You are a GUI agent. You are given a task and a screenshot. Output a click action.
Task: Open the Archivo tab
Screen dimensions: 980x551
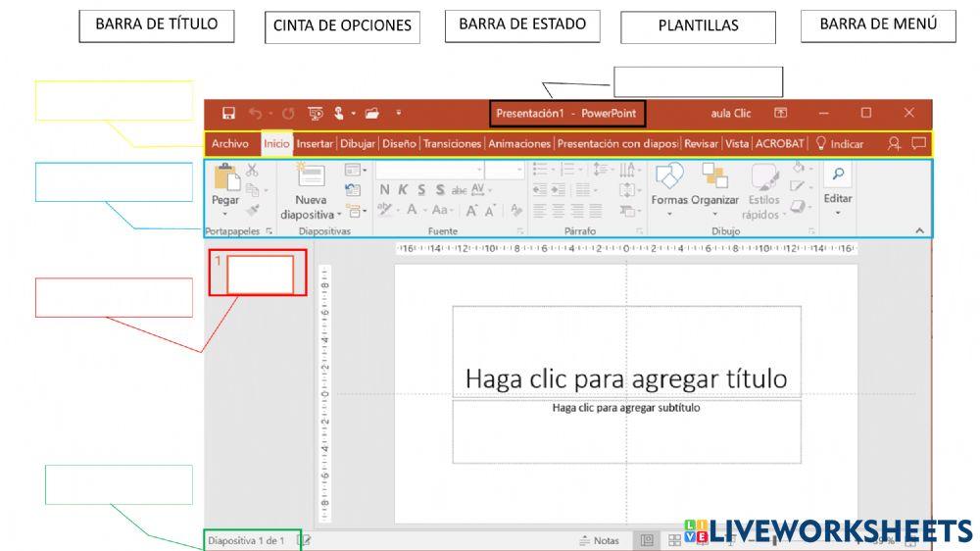(230, 143)
